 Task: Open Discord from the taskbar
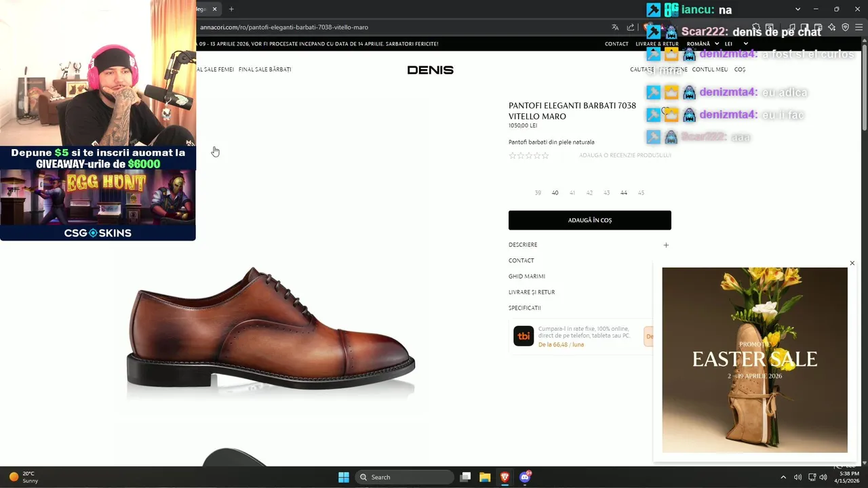pyautogui.click(x=525, y=477)
